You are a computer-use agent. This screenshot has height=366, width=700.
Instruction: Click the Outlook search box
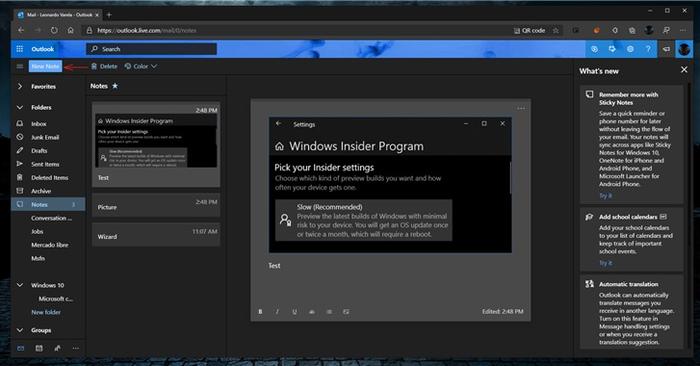(151, 49)
